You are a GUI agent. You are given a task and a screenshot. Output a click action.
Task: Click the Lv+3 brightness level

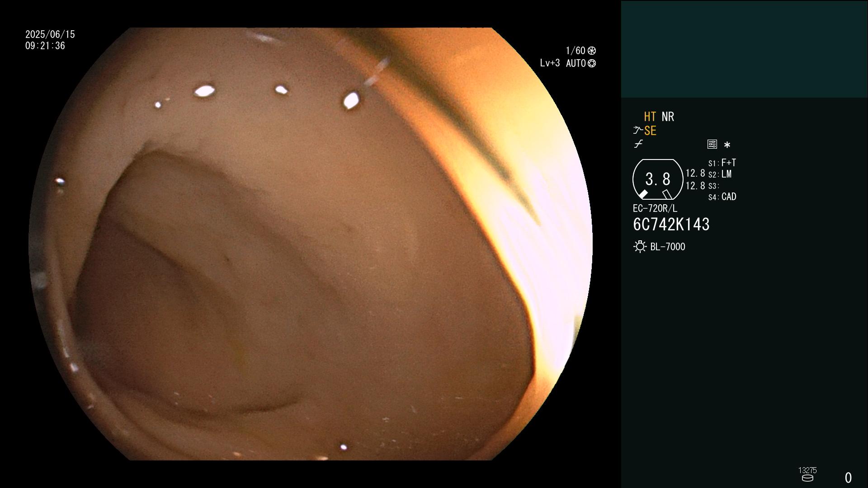(x=550, y=63)
